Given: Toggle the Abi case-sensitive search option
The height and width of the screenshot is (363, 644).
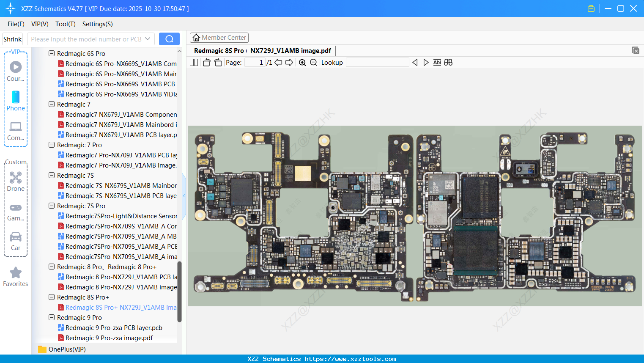Looking at the screenshot, I should coord(437,62).
